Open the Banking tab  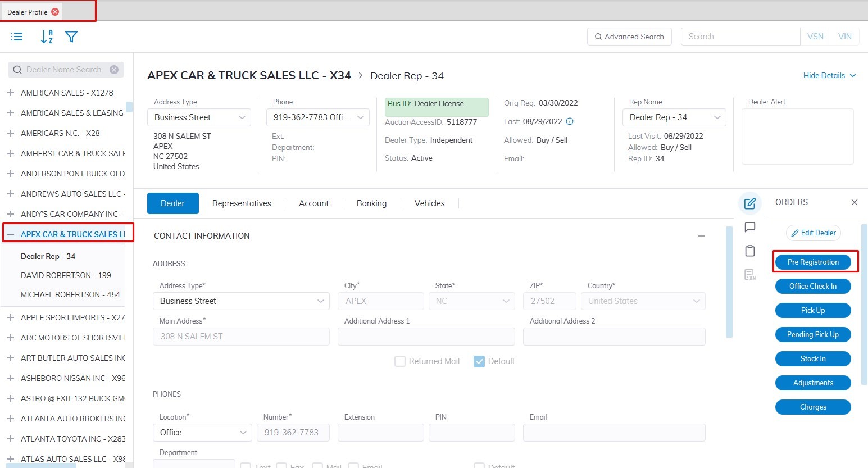[371, 203]
